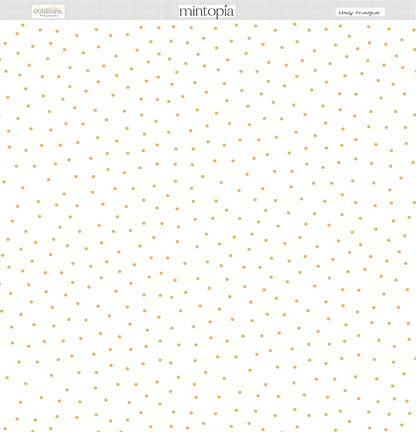Open the Outdoors collection logo badge
Image resolution: width=416 pixels, height=432 pixels.
[x=48, y=12]
